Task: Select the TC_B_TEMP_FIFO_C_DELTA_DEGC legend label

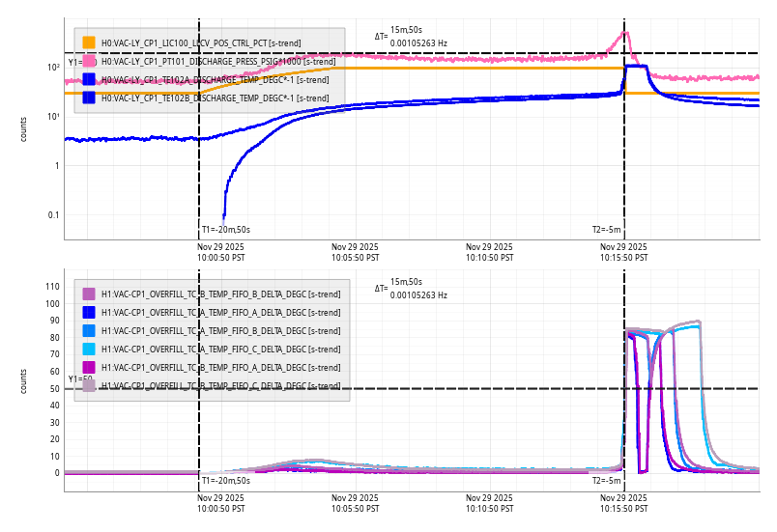Action: (220, 386)
